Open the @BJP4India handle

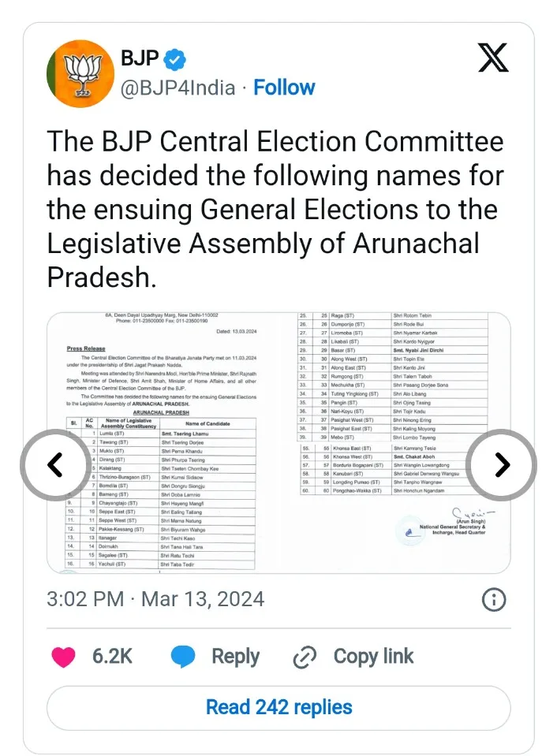tap(178, 88)
